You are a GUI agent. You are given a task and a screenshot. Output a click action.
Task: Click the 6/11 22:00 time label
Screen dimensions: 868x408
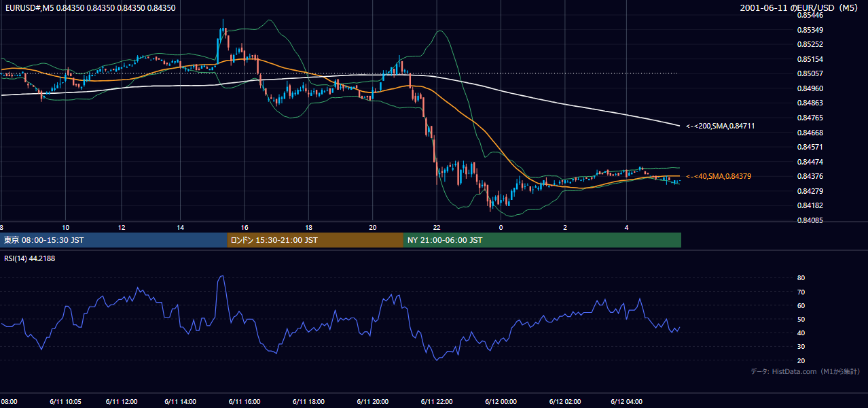[437, 401]
